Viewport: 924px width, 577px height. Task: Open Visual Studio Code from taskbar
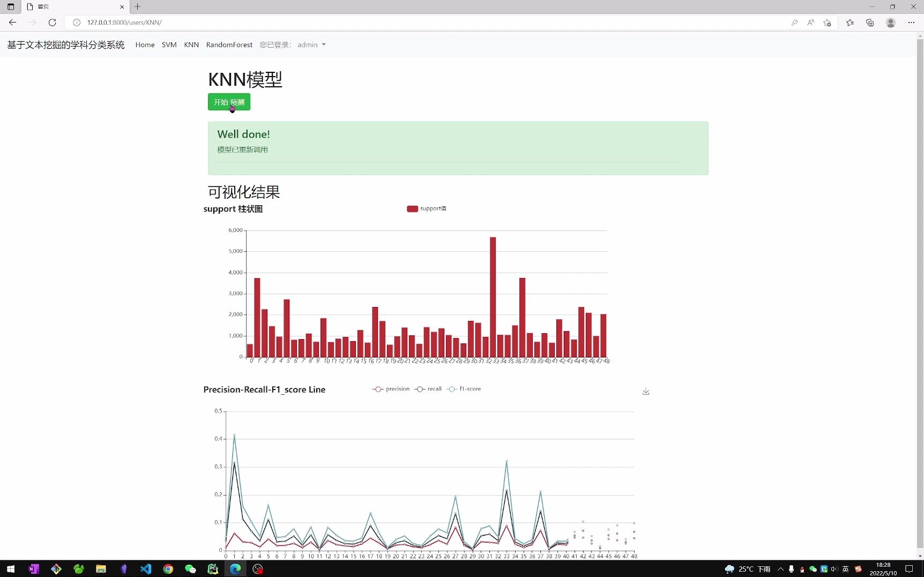pos(146,569)
